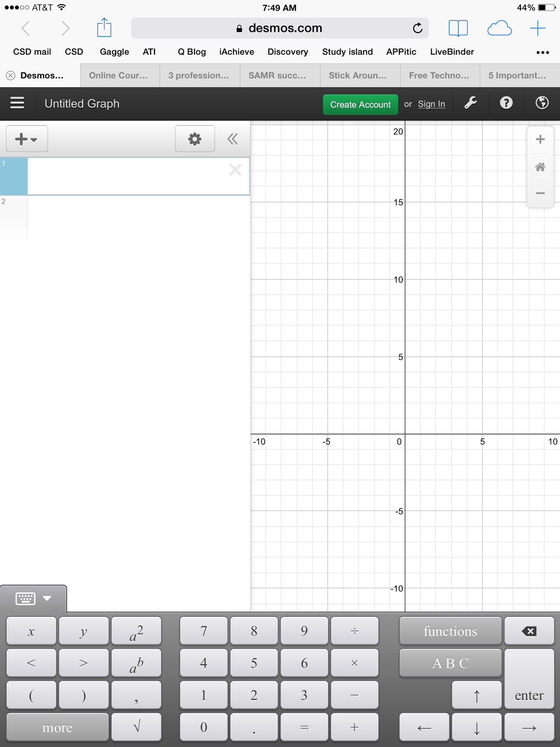
Task: Delete expression row 1
Action: (235, 169)
